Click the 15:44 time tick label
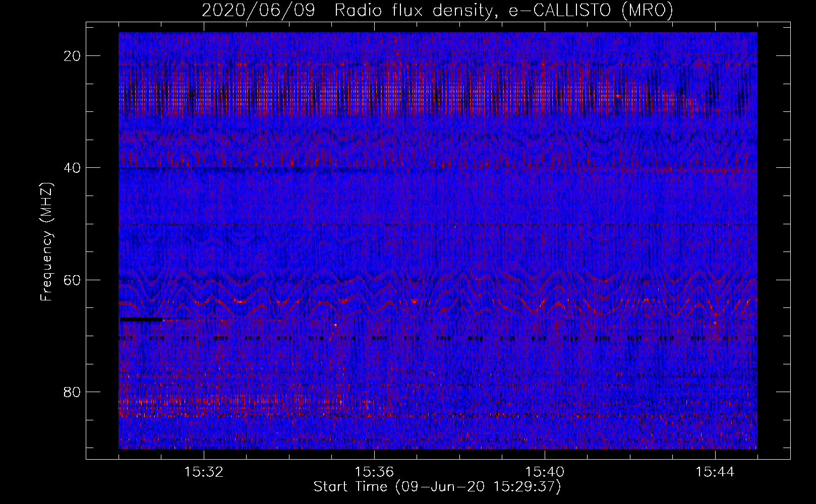The image size is (816, 504). (715, 472)
